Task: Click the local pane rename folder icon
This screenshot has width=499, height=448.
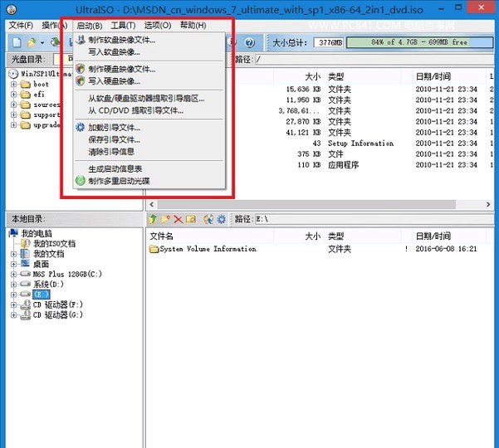Action: (x=191, y=219)
